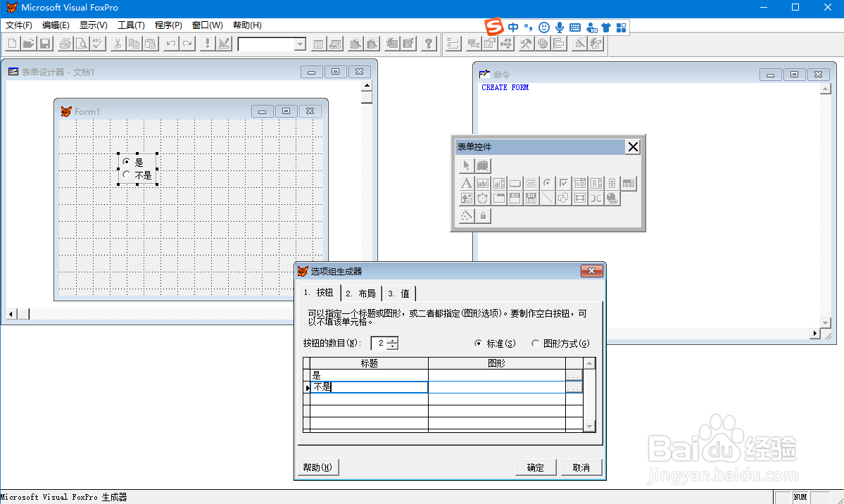Choose the Timer control
This screenshot has height=504, width=844.
483,199
